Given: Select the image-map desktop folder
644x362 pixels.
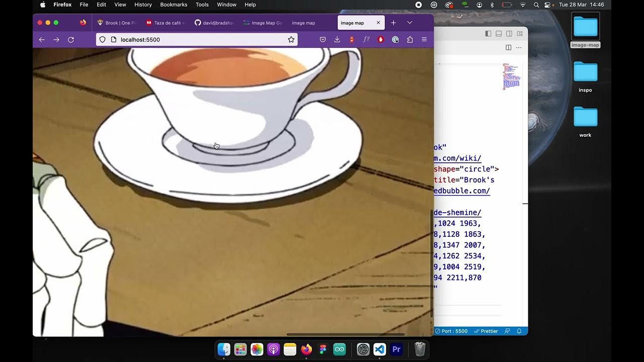Looking at the screenshot, I should 585,30.
